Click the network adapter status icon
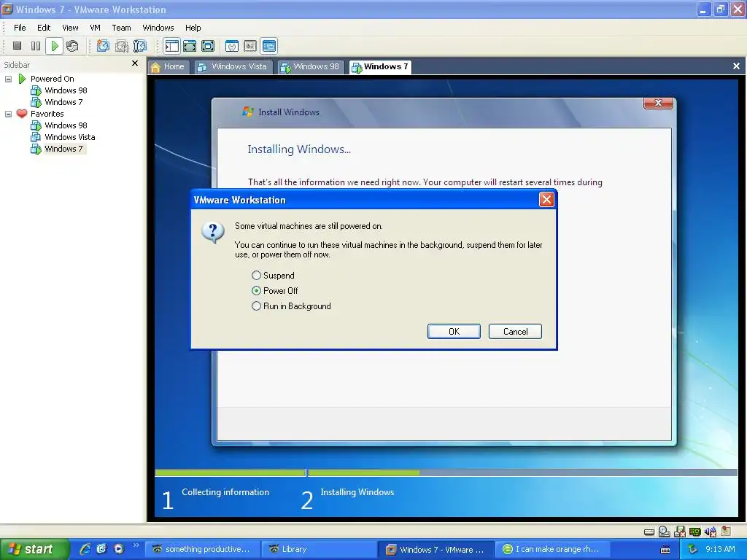 [x=695, y=532]
